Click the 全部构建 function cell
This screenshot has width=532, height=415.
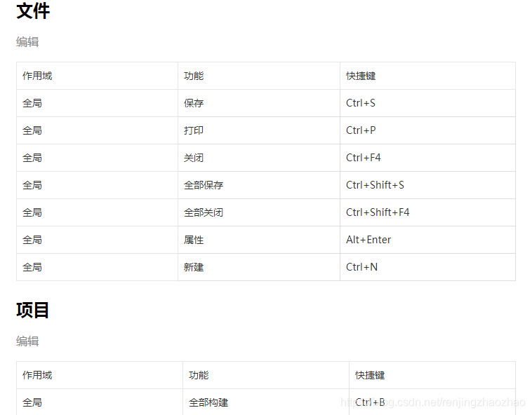click(x=266, y=402)
